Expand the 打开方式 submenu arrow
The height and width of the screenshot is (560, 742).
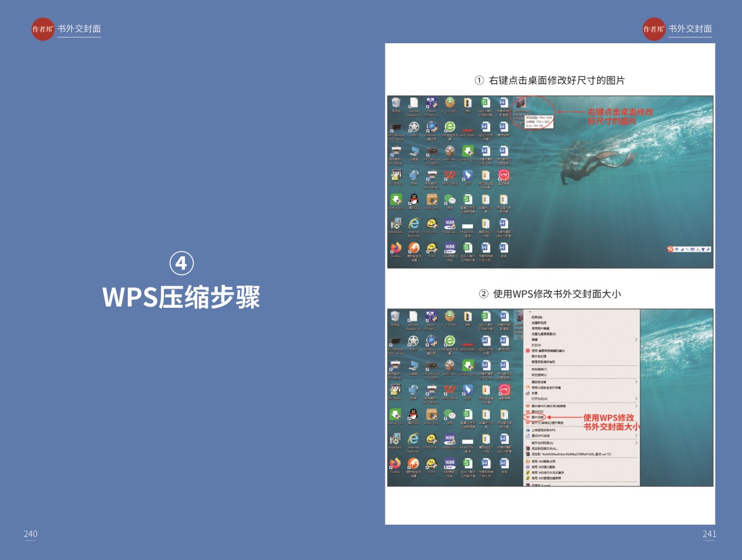pyautogui.click(x=636, y=399)
